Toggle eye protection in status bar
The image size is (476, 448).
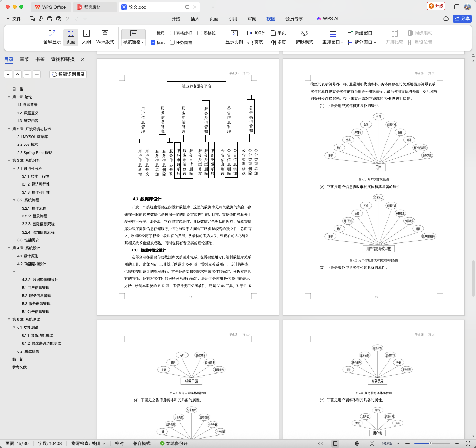321,443
